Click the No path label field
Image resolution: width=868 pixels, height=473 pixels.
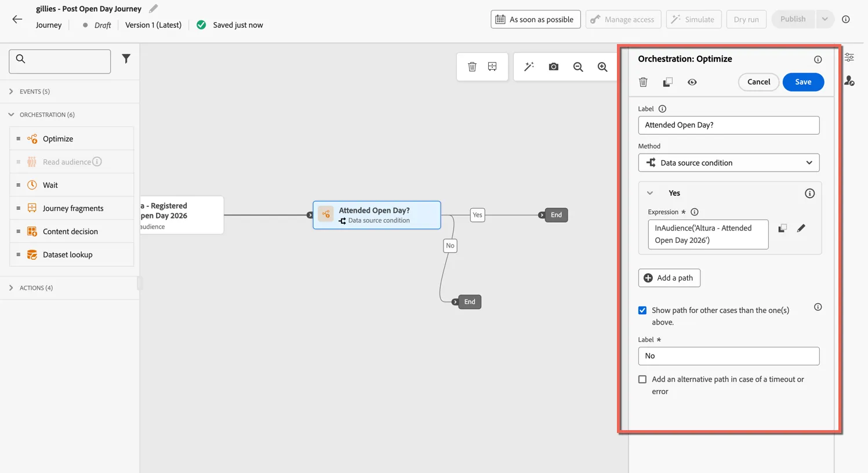coord(728,356)
